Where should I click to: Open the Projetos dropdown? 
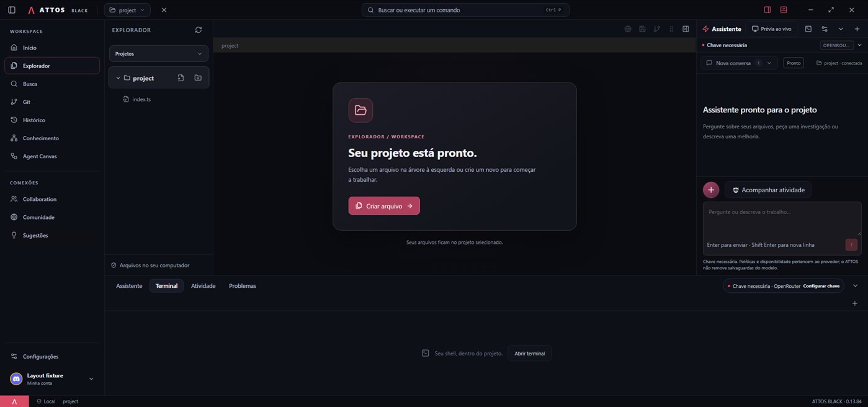tap(159, 54)
